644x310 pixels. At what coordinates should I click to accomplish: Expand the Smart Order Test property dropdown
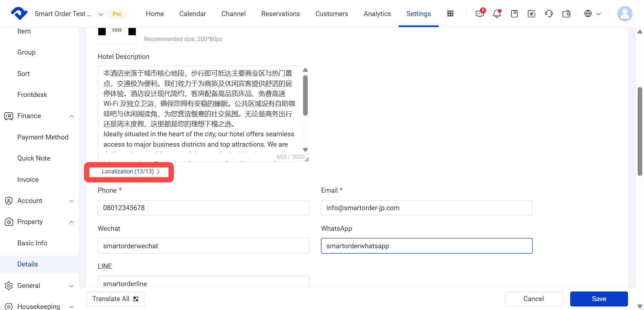pyautogui.click(x=101, y=14)
